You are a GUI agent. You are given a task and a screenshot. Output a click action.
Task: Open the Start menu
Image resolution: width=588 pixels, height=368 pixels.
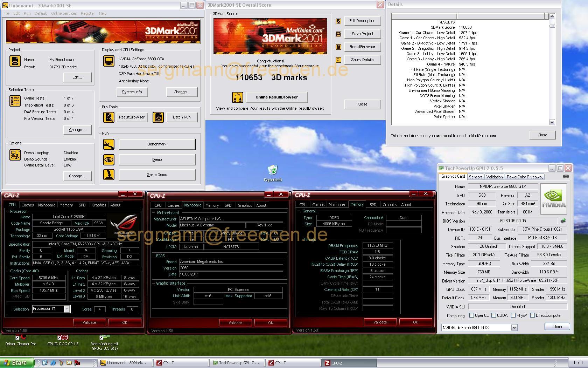click(x=17, y=363)
